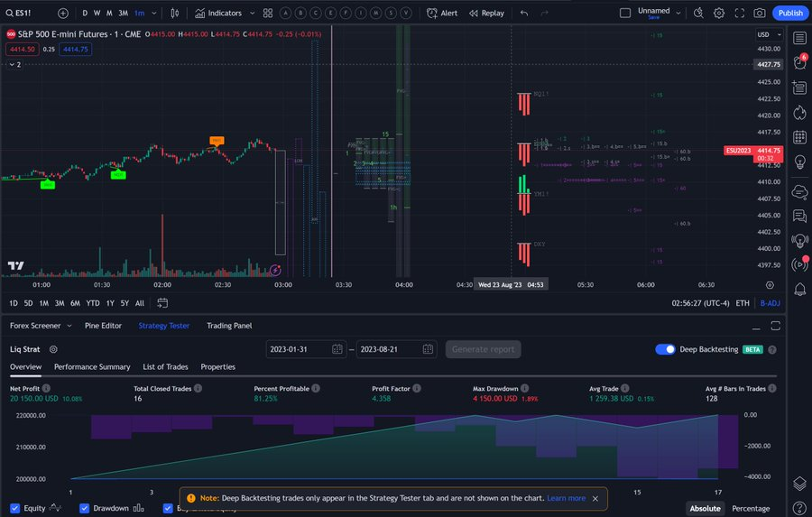Viewport: 812px width, 517px height.
Task: Select the 1m interval
Action: pyautogui.click(x=139, y=13)
